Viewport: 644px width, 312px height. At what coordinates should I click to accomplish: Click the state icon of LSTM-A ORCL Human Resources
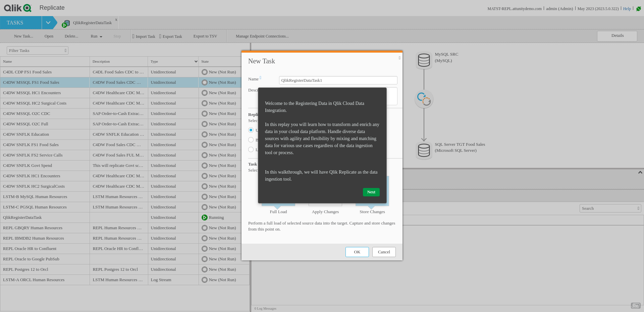pyautogui.click(x=204, y=280)
